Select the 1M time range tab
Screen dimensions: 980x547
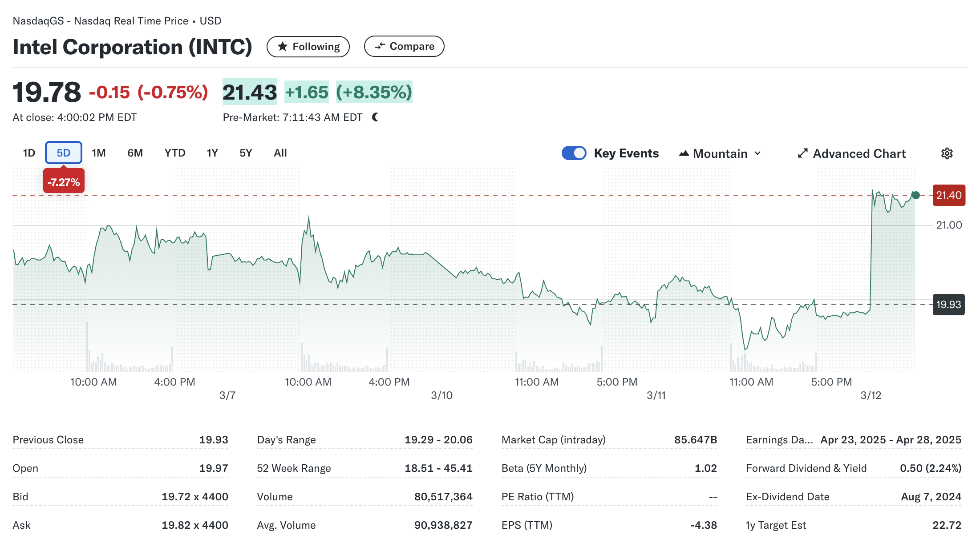(x=99, y=153)
